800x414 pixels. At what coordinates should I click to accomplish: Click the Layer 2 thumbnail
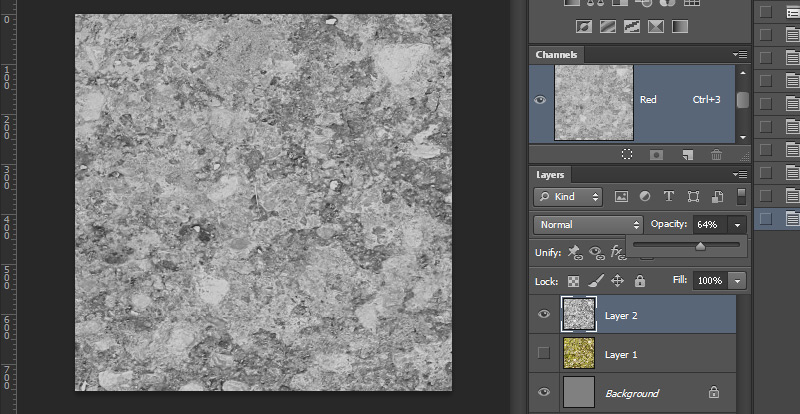point(579,313)
